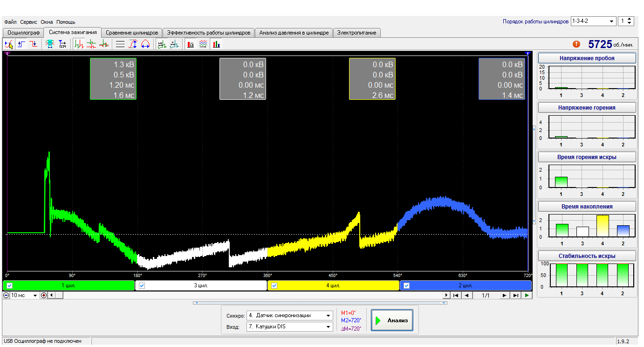644x347 pixels.
Task: Zoom in time scale red plus button
Action: pyautogui.click(x=44, y=295)
